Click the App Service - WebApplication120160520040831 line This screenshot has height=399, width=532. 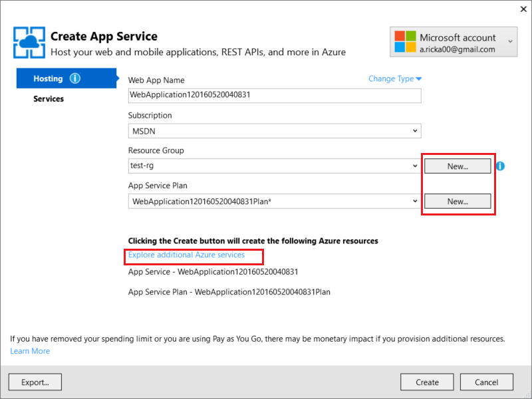[213, 272]
